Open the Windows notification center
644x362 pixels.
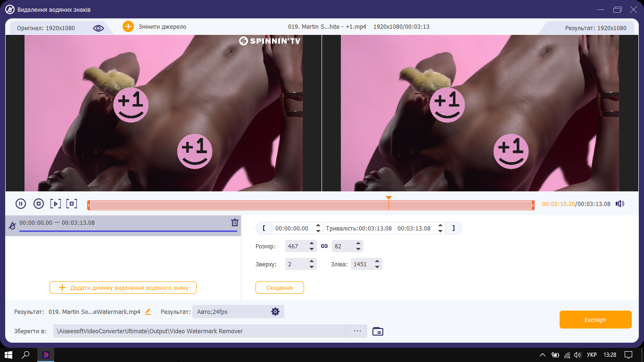point(628,354)
